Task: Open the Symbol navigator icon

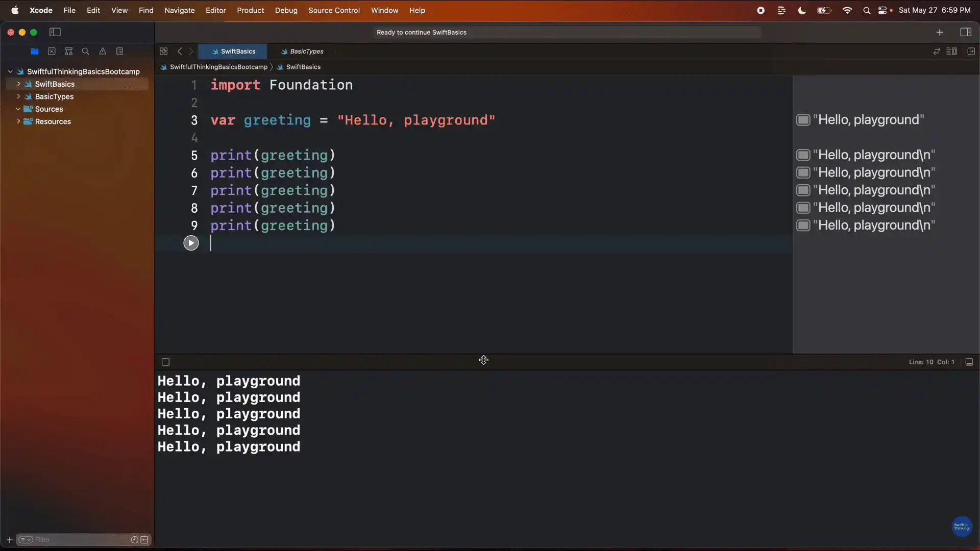Action: (69, 52)
